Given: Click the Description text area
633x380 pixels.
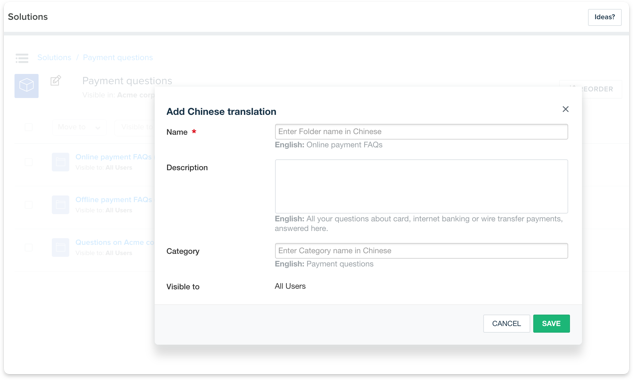Looking at the screenshot, I should [421, 186].
